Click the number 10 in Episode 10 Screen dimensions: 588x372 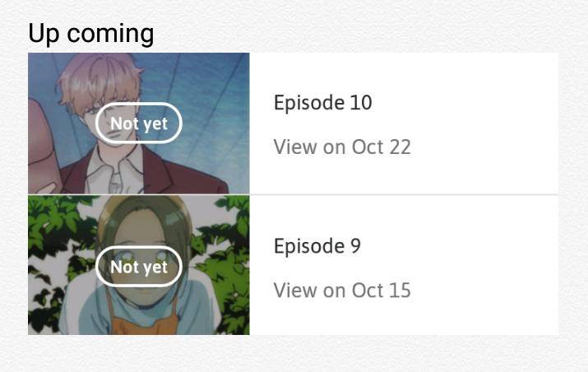click(x=361, y=103)
